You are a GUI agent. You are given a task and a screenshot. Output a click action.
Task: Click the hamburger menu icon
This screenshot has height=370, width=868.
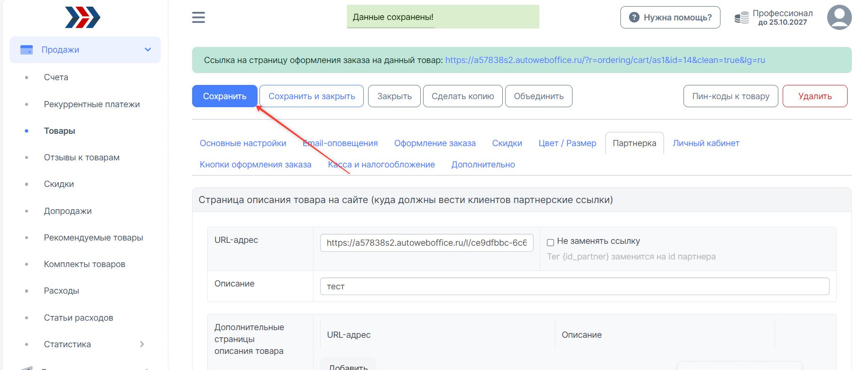click(198, 18)
